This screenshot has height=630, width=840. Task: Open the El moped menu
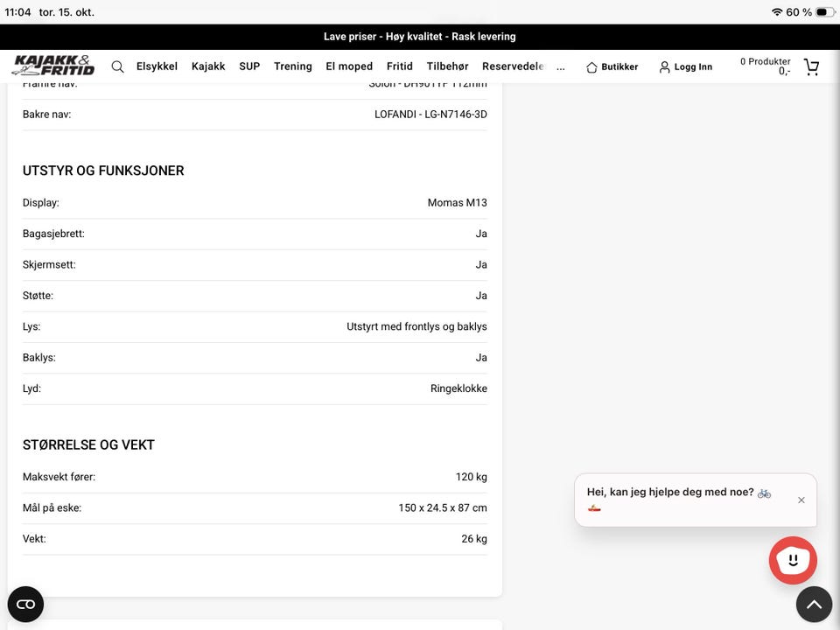coord(349,66)
